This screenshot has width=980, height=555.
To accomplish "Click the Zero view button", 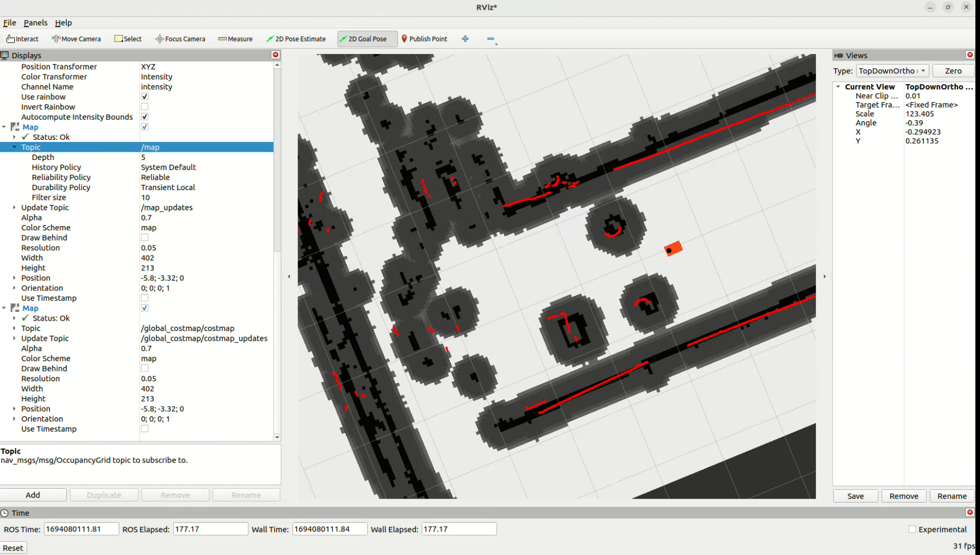I will click(x=953, y=71).
